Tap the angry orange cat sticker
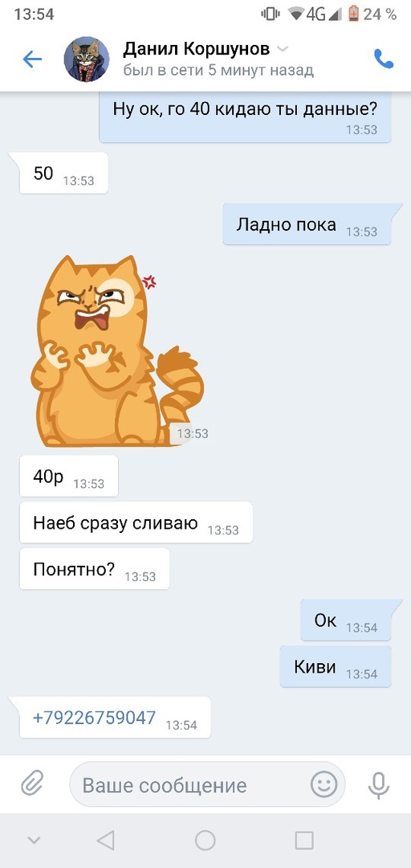 point(117,351)
